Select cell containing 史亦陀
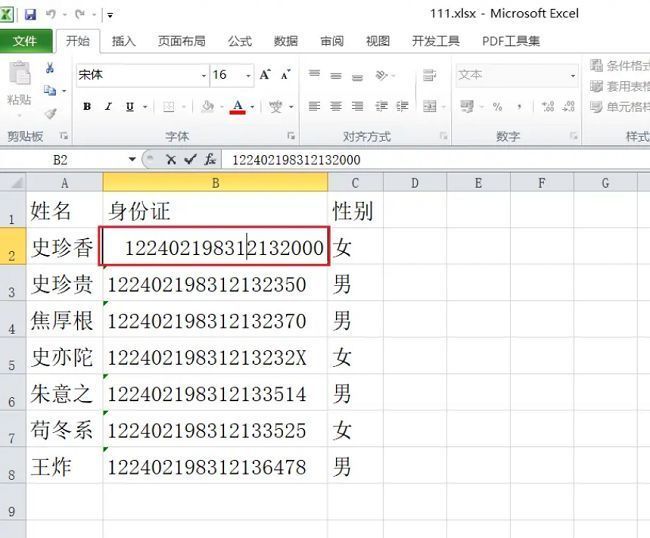Screen dimensions: 650x538 point(64,357)
